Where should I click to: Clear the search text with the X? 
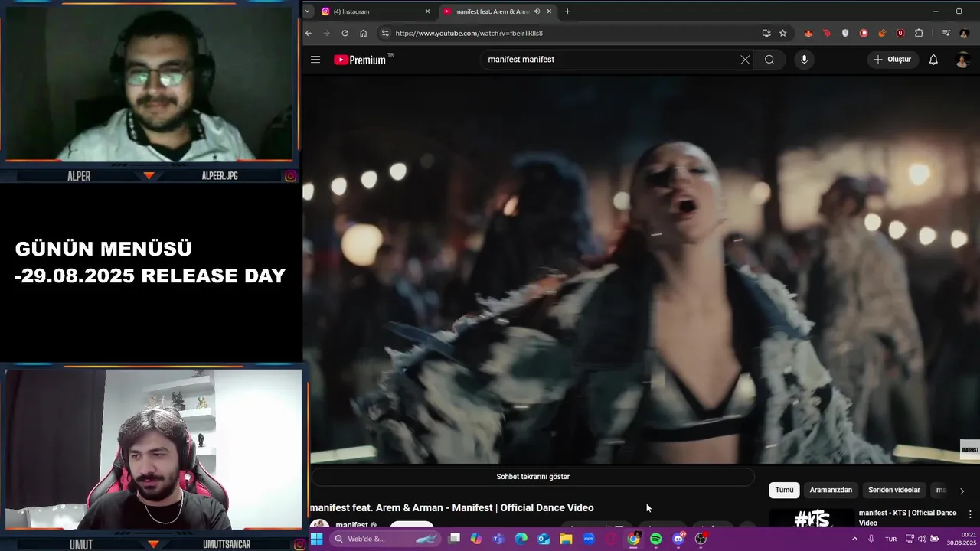pyautogui.click(x=745, y=60)
